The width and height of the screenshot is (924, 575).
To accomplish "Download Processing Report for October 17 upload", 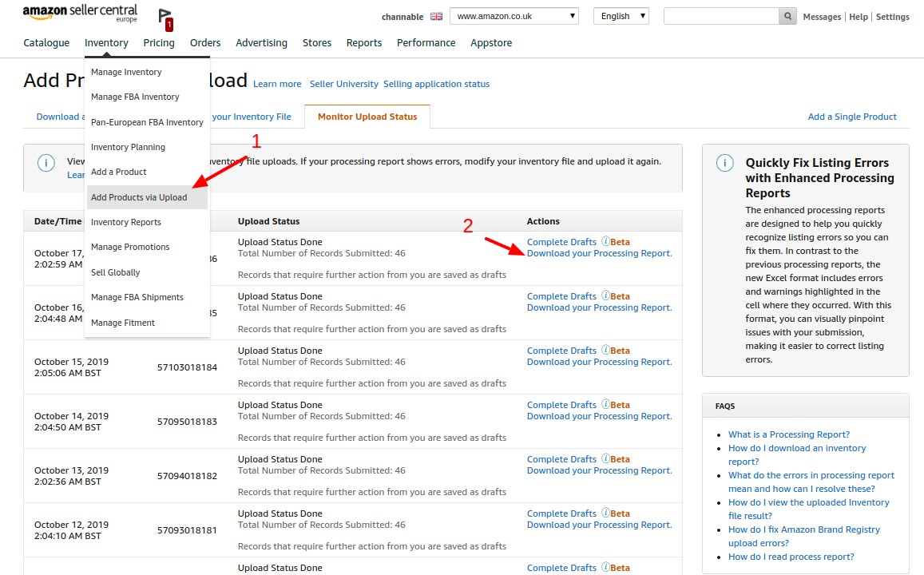I will 599,253.
